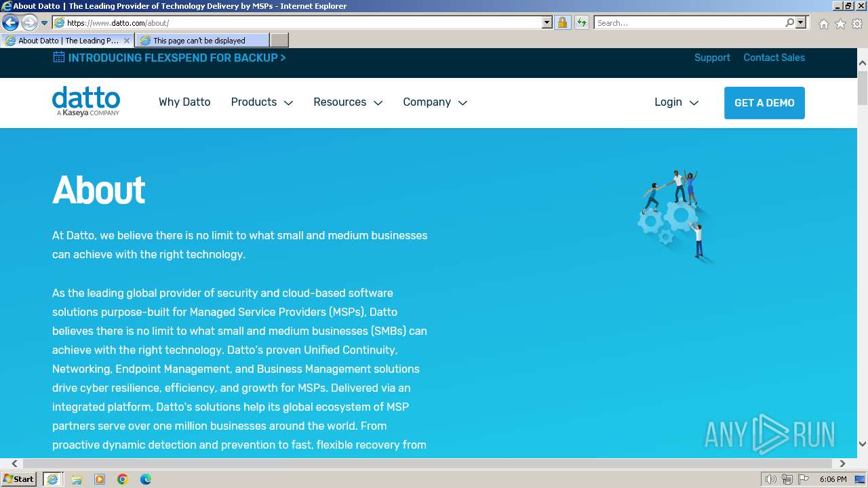This screenshot has width=868, height=488.
Task: Click the IE Forward arrow button
Action: coord(29,22)
